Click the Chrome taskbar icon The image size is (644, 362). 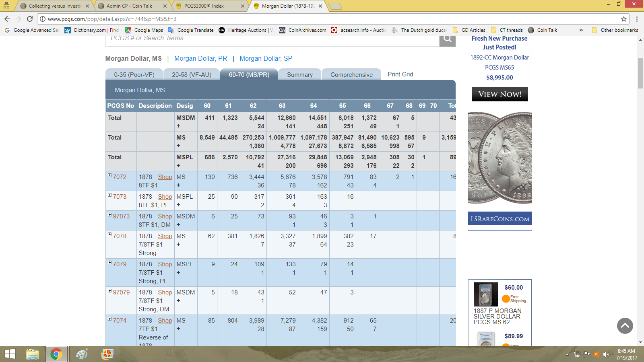click(x=56, y=354)
